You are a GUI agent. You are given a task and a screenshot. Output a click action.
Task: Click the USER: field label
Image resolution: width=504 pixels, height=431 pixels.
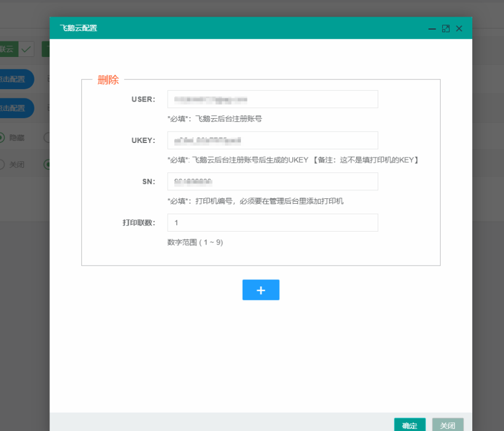(144, 99)
